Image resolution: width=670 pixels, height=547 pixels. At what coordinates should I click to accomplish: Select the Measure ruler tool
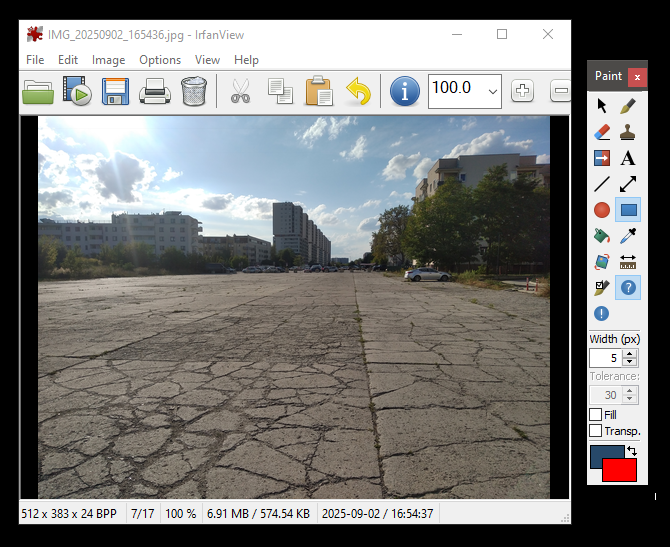[x=628, y=262]
